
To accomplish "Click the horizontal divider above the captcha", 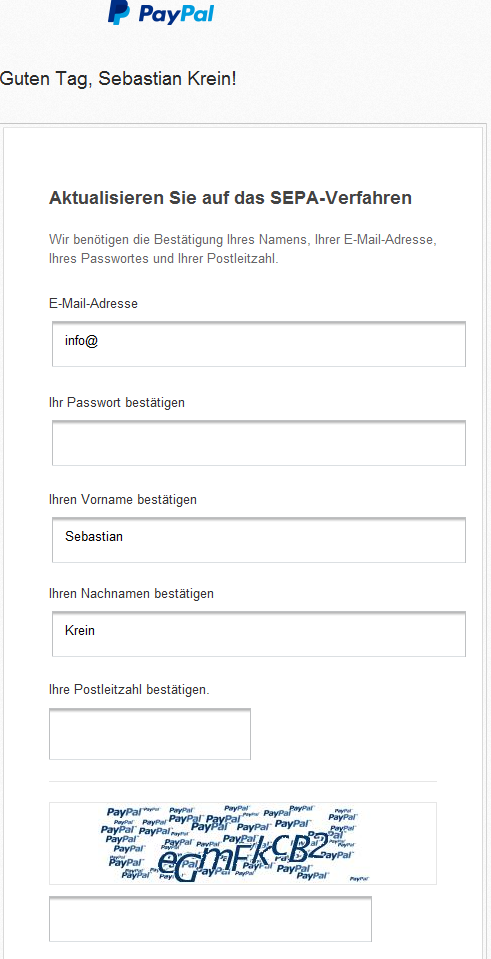I will point(243,781).
